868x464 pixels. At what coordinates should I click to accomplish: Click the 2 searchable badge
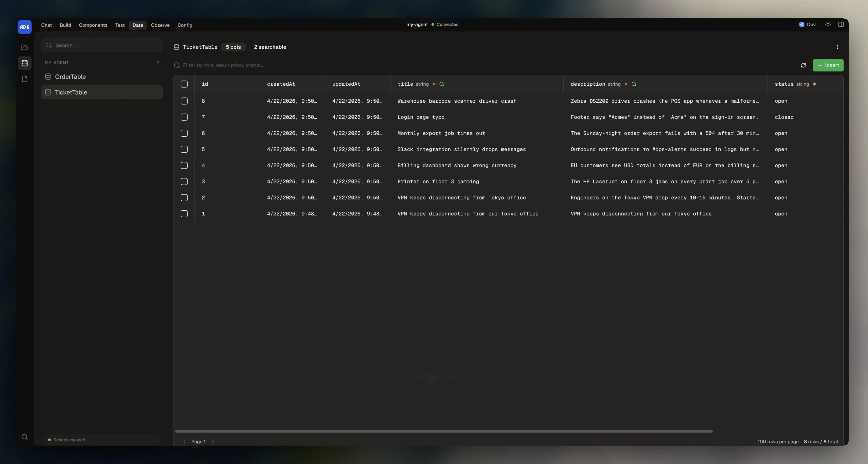(270, 47)
